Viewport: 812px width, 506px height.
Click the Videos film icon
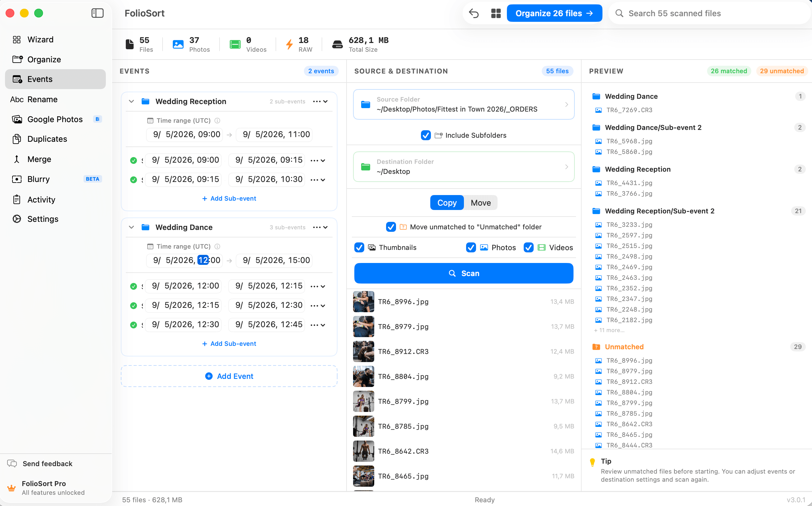click(235, 45)
